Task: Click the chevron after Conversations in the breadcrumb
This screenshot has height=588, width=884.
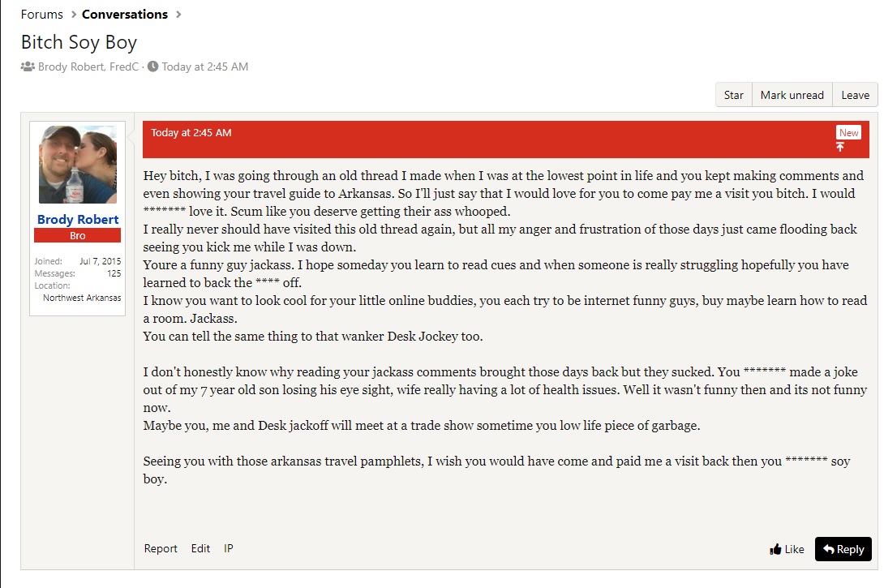Action: click(x=178, y=14)
